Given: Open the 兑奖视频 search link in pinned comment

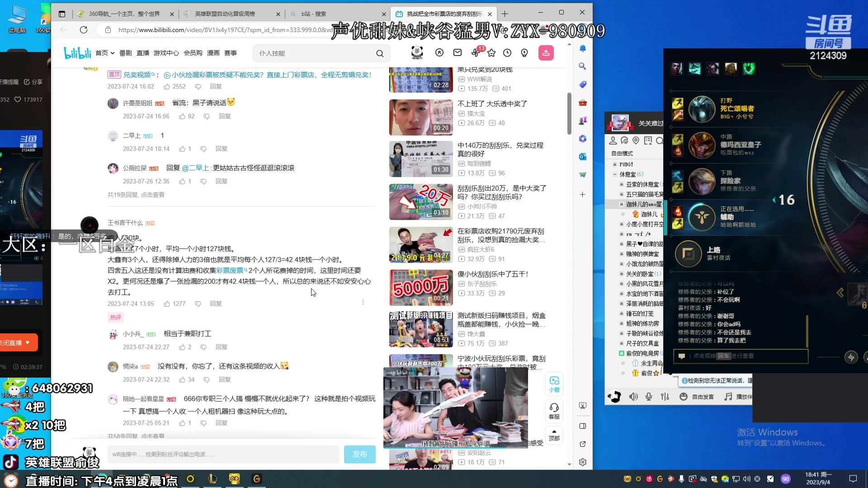Looking at the screenshot, I should (x=139, y=75).
